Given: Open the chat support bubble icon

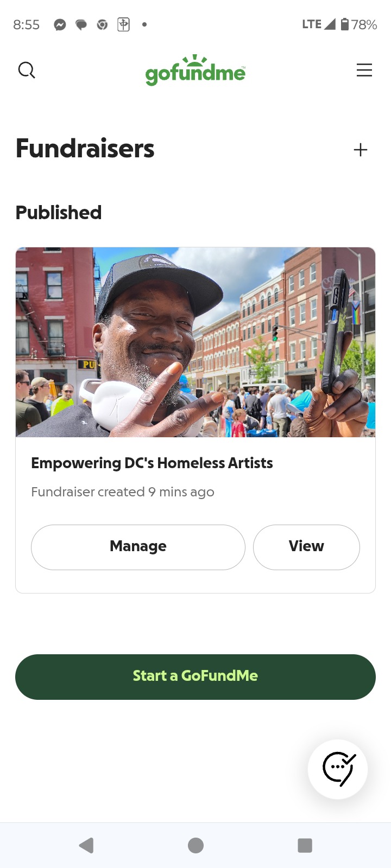Looking at the screenshot, I should click(x=338, y=769).
